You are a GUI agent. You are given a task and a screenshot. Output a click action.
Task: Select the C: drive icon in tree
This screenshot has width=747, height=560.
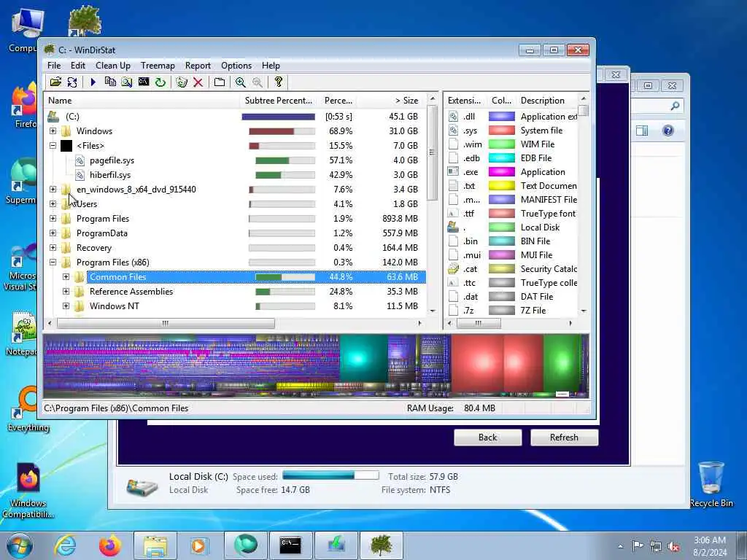[53, 116]
